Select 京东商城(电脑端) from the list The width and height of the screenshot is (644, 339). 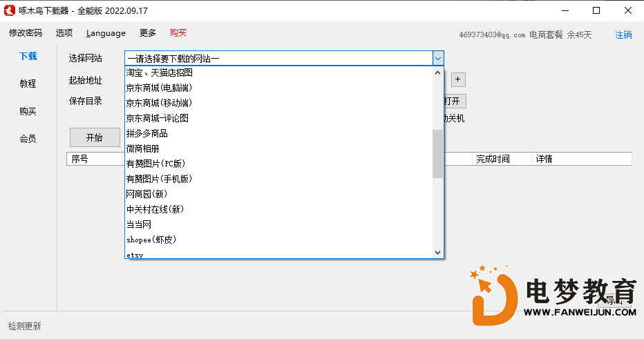point(278,88)
